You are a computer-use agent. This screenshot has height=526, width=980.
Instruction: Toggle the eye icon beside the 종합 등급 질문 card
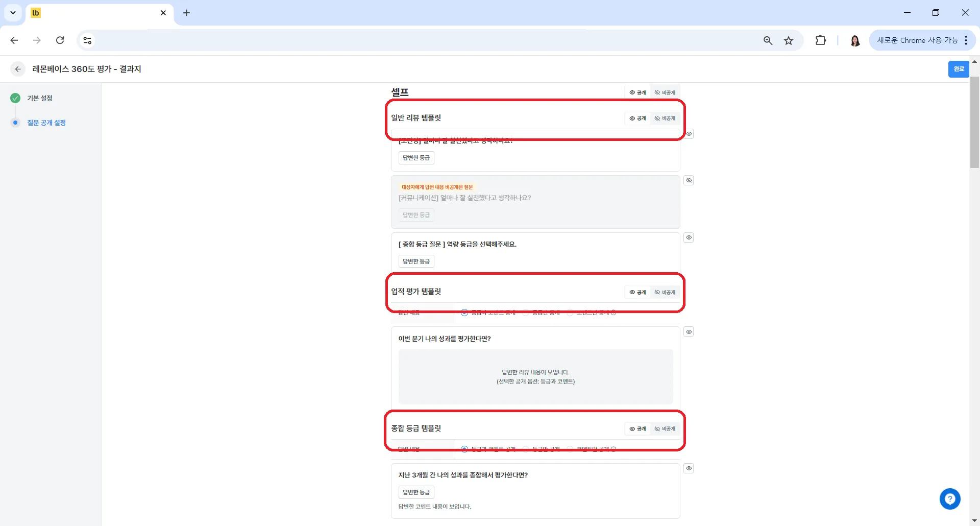click(x=689, y=237)
